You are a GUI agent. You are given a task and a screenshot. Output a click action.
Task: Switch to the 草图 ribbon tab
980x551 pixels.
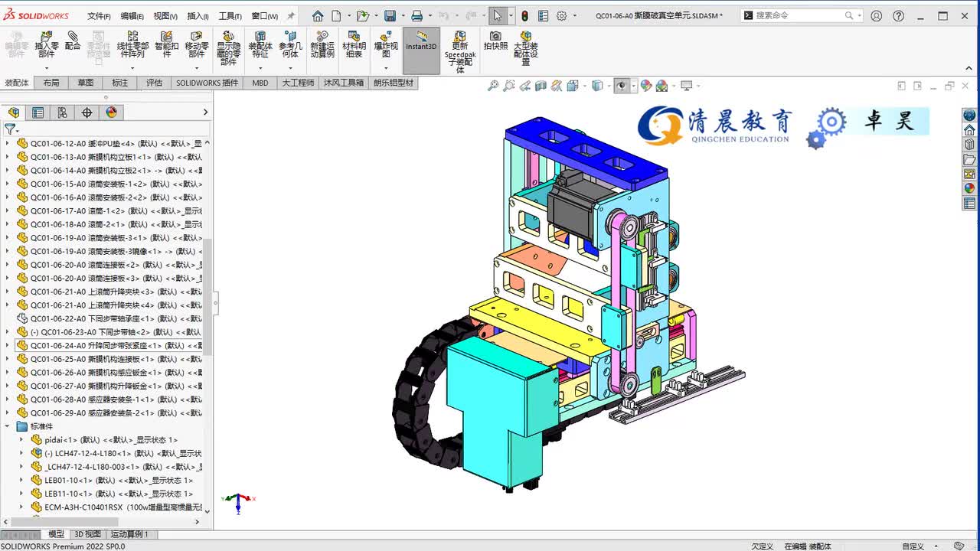[86, 83]
